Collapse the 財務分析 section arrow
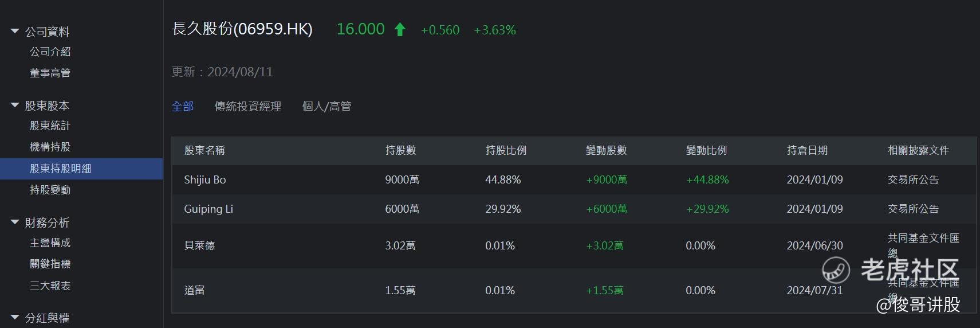980x328 pixels. (x=15, y=222)
